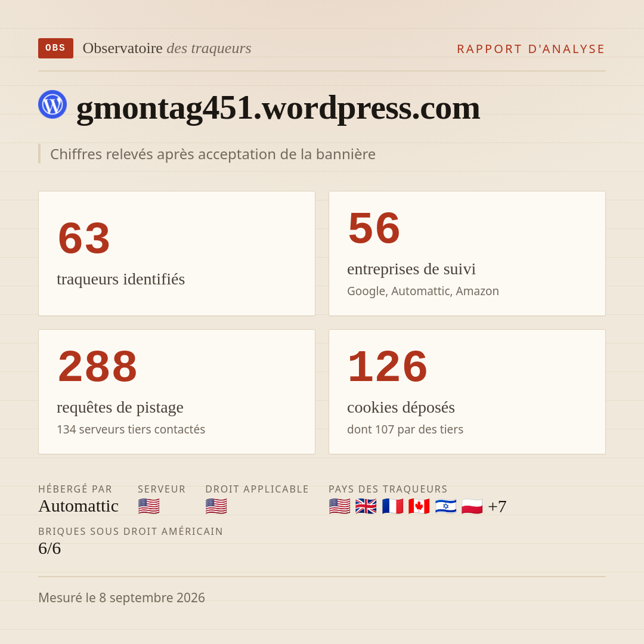Image resolution: width=644 pixels, height=644 pixels.
Task: Click dont 107 par des tiers text
Action: (405, 429)
